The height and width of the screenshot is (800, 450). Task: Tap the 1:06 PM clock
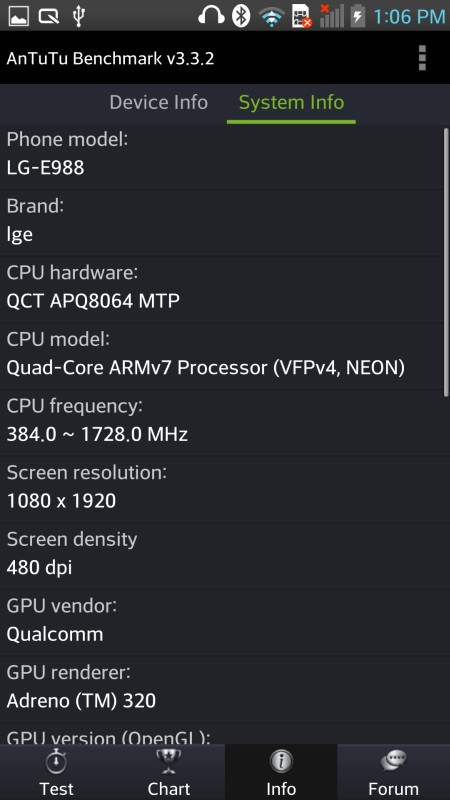(x=409, y=17)
